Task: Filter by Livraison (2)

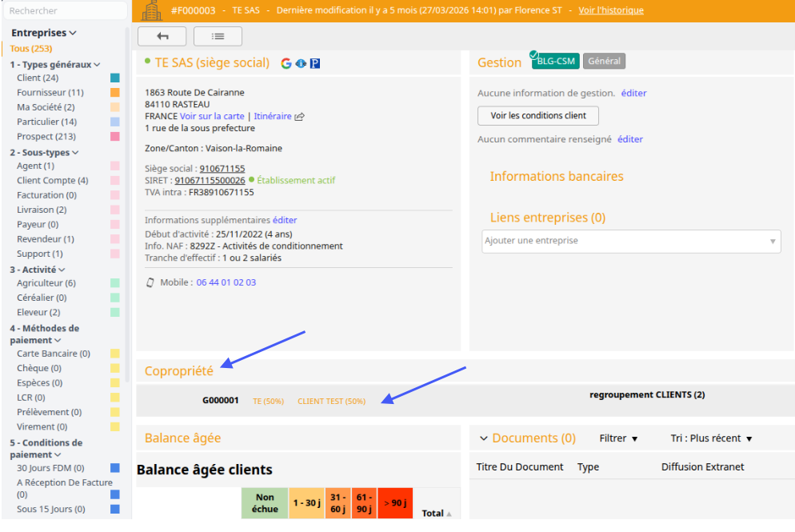Action: click(x=42, y=210)
